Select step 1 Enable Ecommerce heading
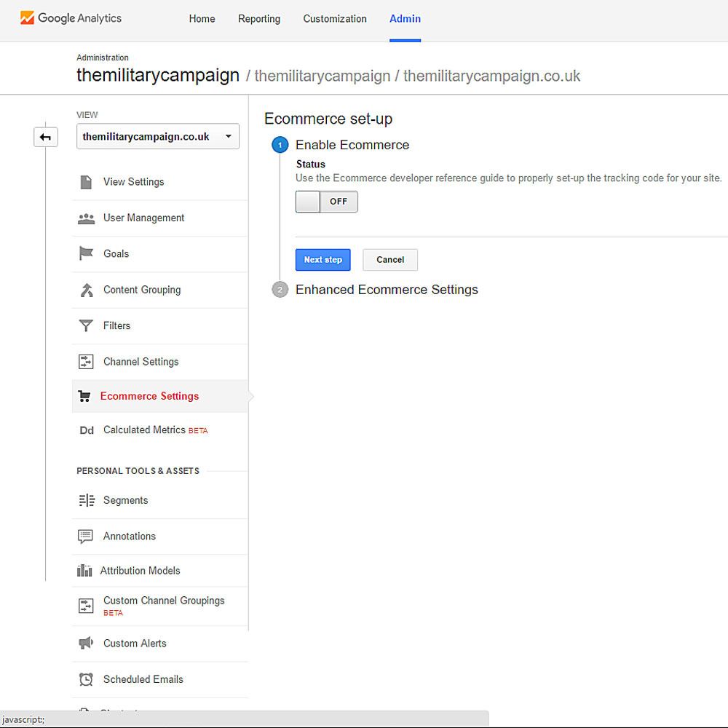Viewport: 728px width, 728px height. [352, 145]
